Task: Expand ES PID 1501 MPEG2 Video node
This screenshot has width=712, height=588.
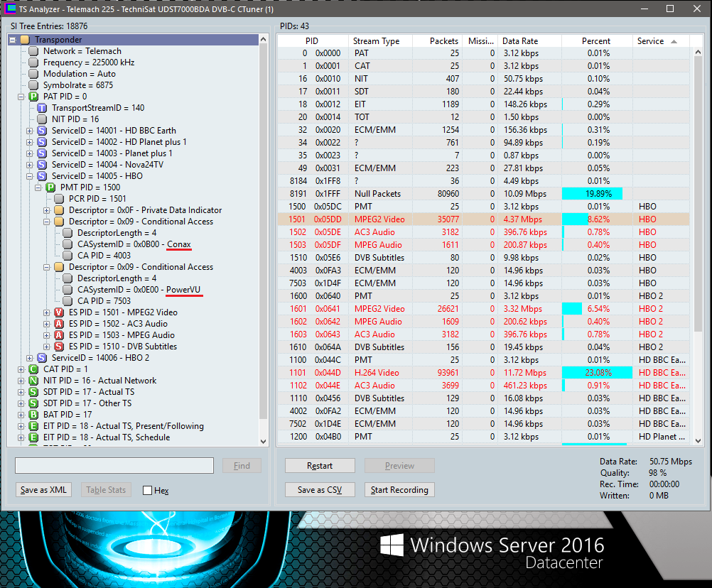Action: coord(46,312)
